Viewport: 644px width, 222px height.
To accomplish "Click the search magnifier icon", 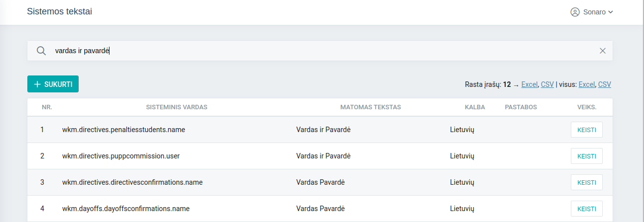I will 41,51.
